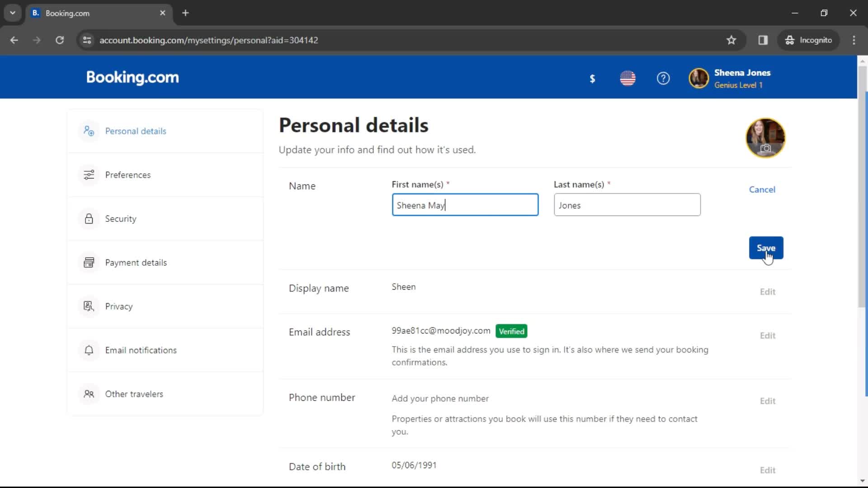This screenshot has width=868, height=488.
Task: Save the name changes
Action: 766,248
